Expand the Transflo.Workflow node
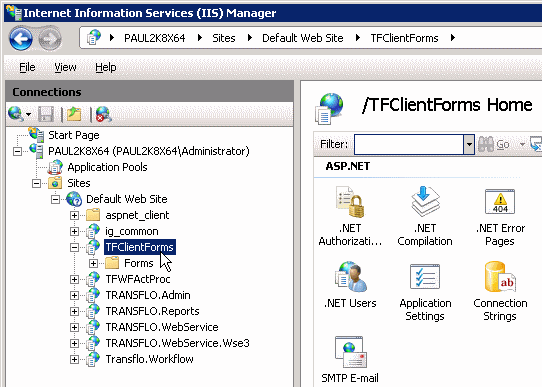The width and height of the screenshot is (542, 387). click(x=74, y=359)
